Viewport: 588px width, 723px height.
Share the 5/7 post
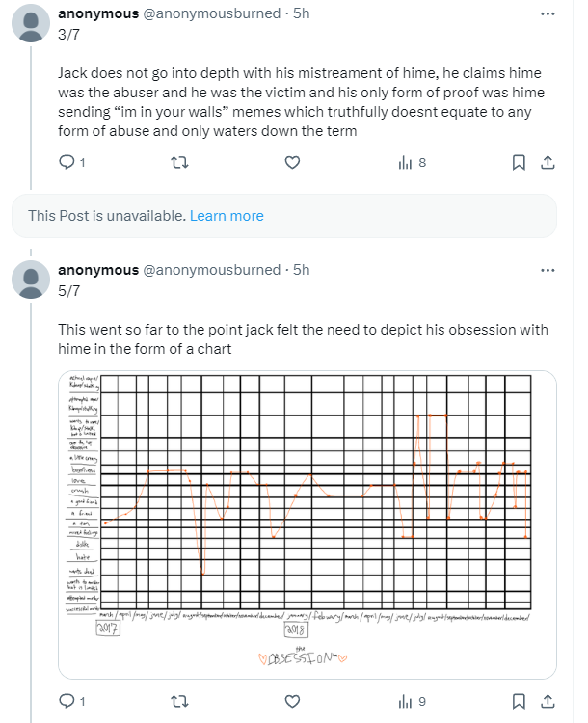pyautogui.click(x=547, y=701)
